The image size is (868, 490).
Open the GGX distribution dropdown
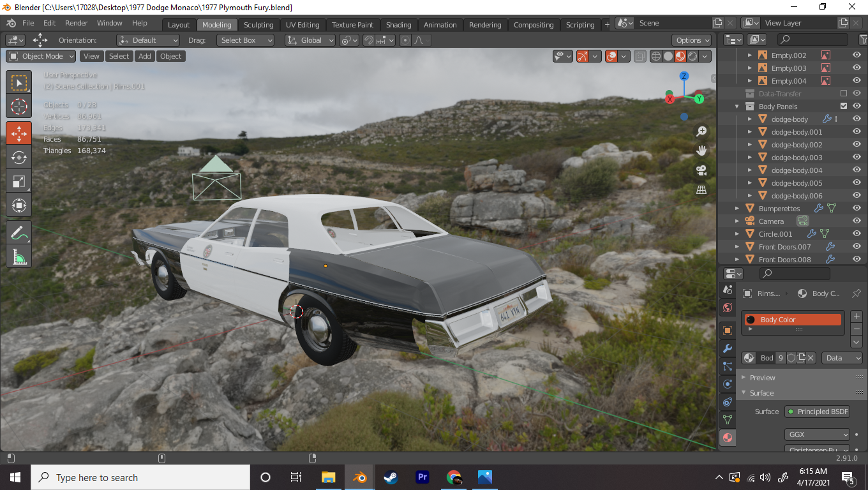tap(818, 434)
